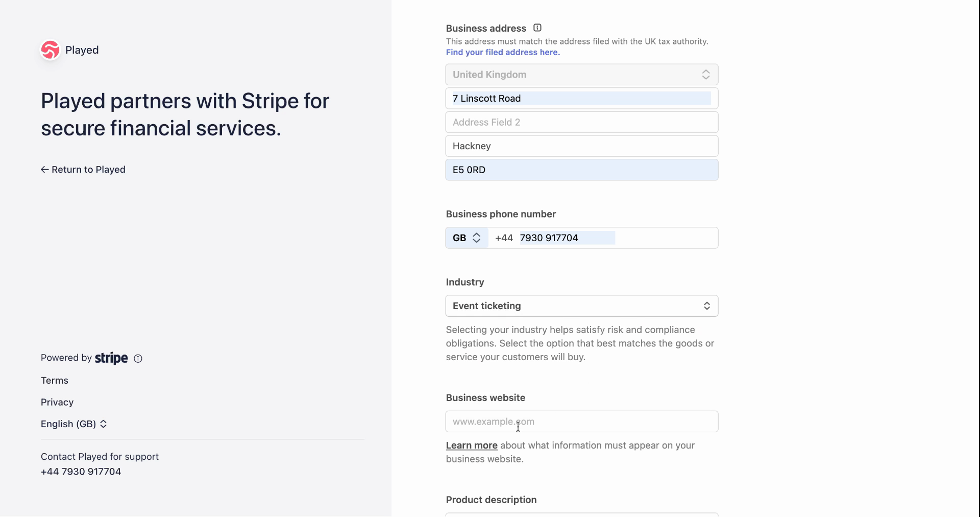Open the United Kingdom country dropdown

(x=582, y=75)
